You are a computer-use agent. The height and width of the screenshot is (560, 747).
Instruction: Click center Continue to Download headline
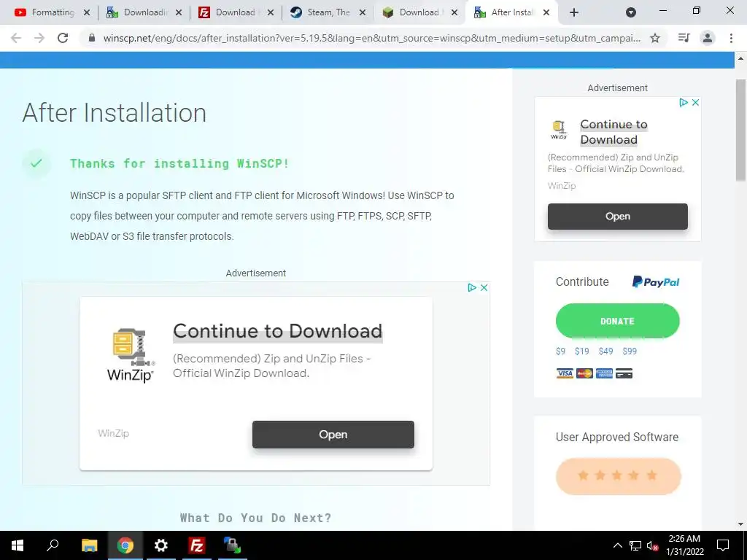coord(278,331)
